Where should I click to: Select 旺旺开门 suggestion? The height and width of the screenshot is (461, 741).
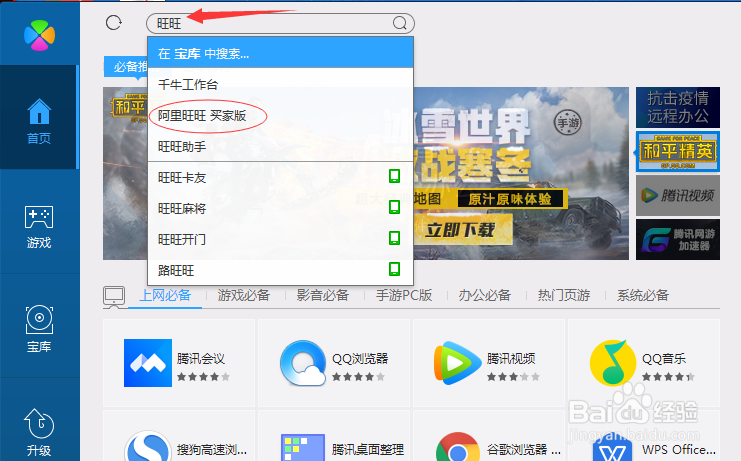tap(281, 239)
